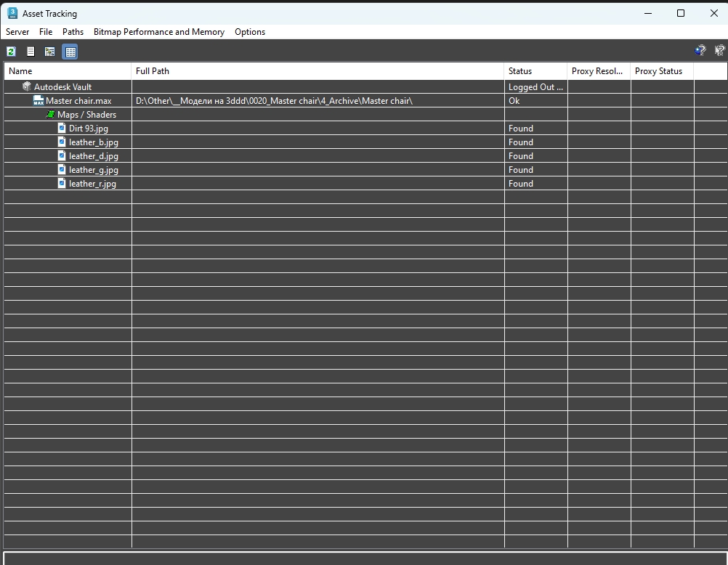
Task: Open the Paths menu
Action: 73,31
